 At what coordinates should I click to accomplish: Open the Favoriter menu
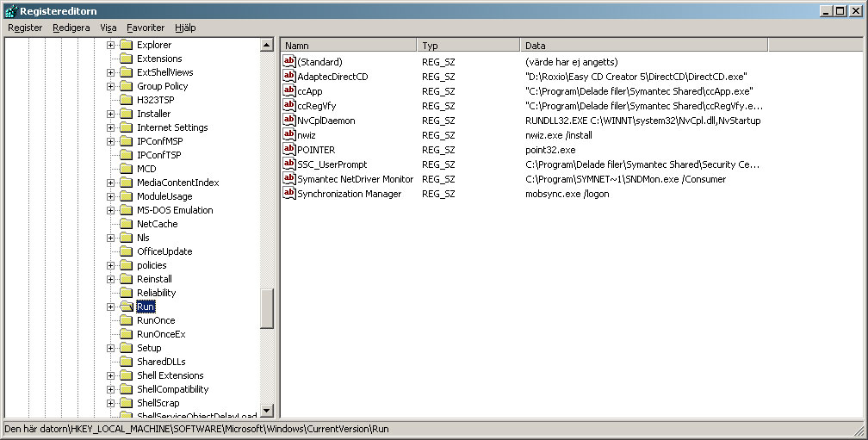(145, 28)
